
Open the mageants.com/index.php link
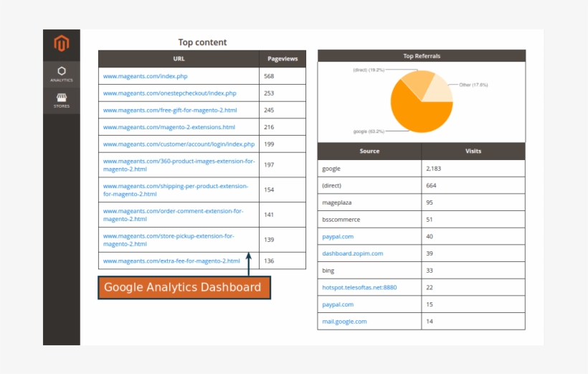145,76
